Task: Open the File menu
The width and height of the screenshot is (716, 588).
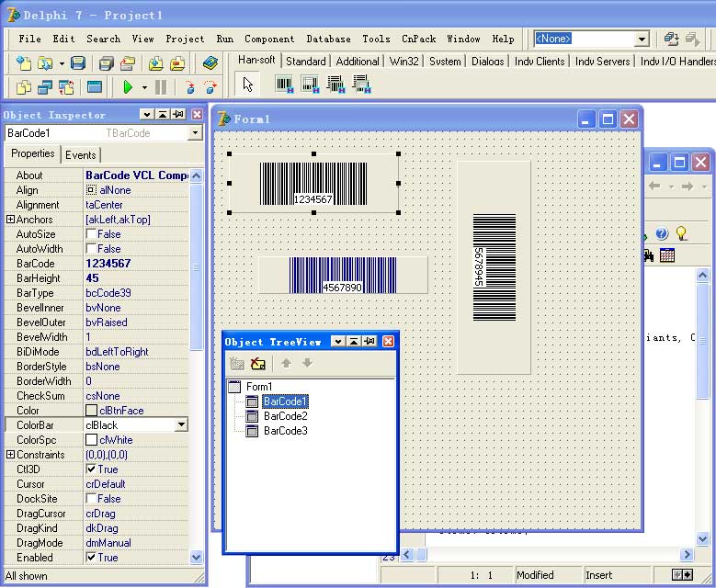Action: [x=29, y=40]
